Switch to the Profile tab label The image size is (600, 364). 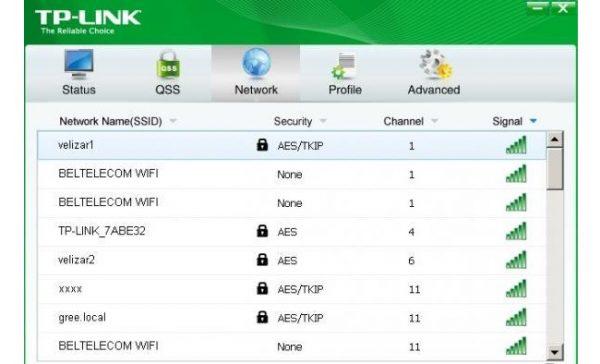pyautogui.click(x=345, y=90)
